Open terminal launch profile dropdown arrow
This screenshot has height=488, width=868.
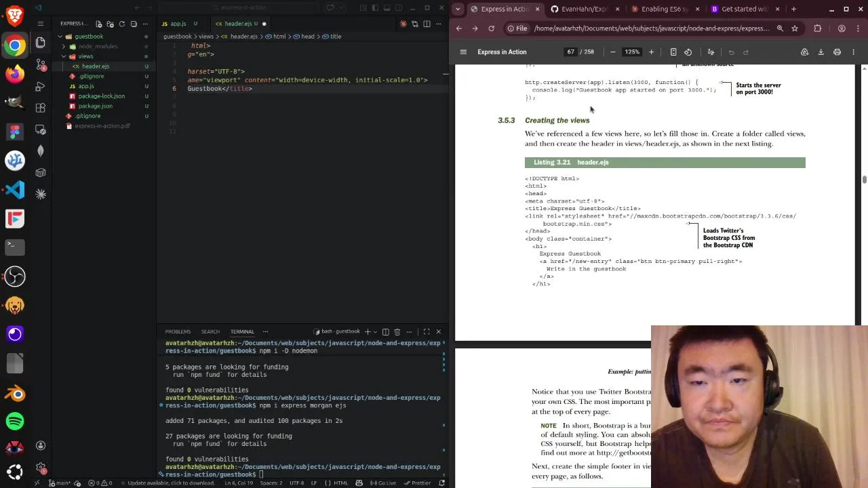pyautogui.click(x=375, y=331)
